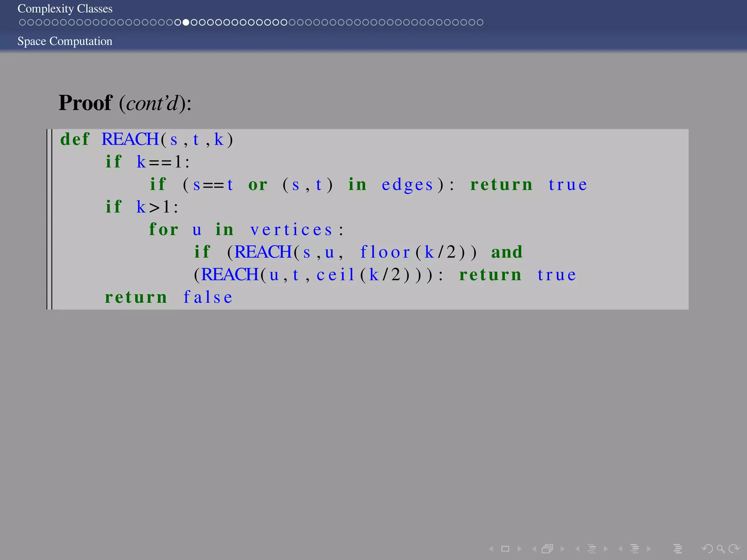Image resolution: width=747 pixels, height=560 pixels.
Task: Click the 'floor(k/2))' expression
Action: click(x=418, y=252)
